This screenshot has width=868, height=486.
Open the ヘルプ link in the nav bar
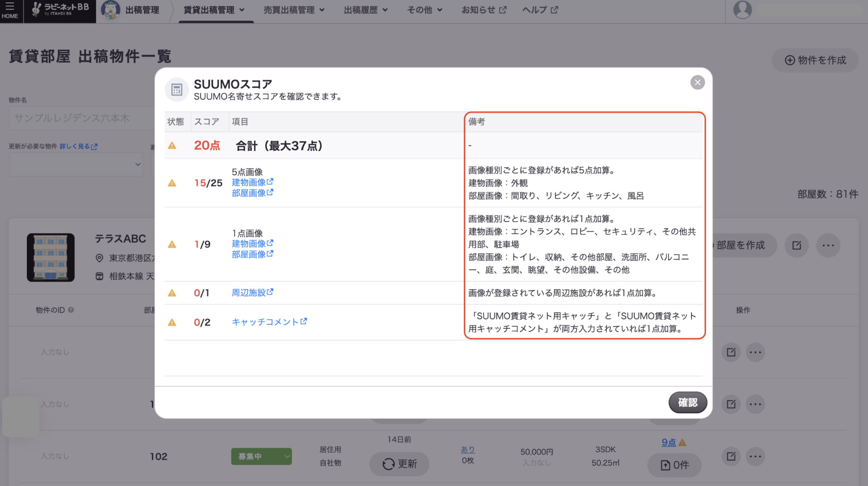(540, 10)
